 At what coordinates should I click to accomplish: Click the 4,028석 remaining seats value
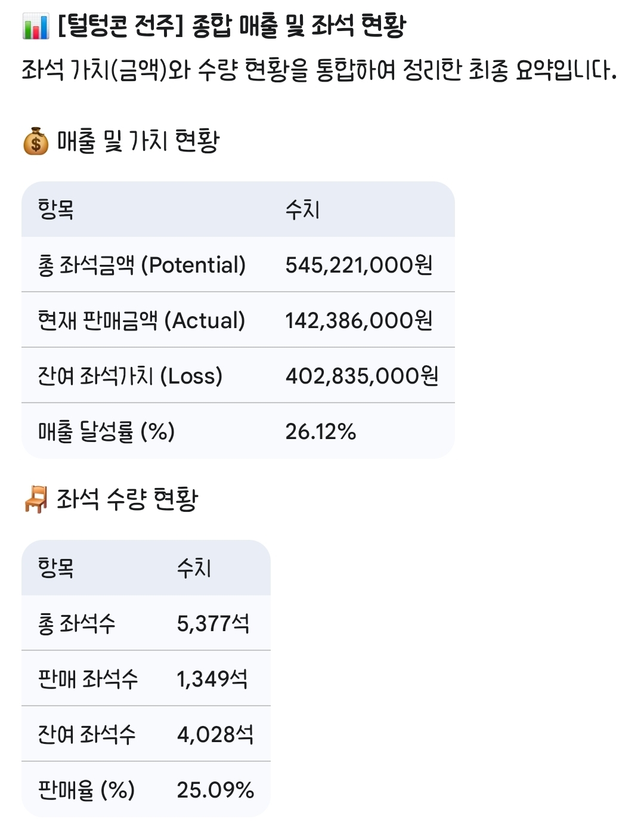tap(215, 734)
